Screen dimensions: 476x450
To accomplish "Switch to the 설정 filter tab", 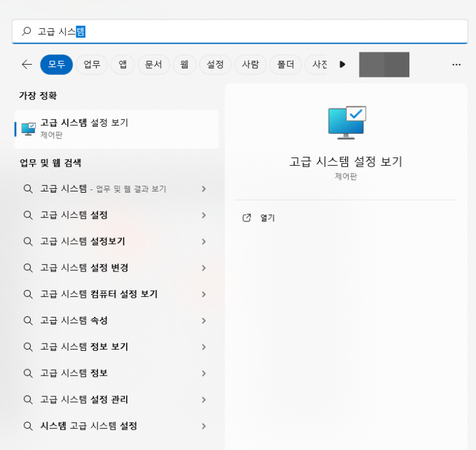I will click(215, 64).
